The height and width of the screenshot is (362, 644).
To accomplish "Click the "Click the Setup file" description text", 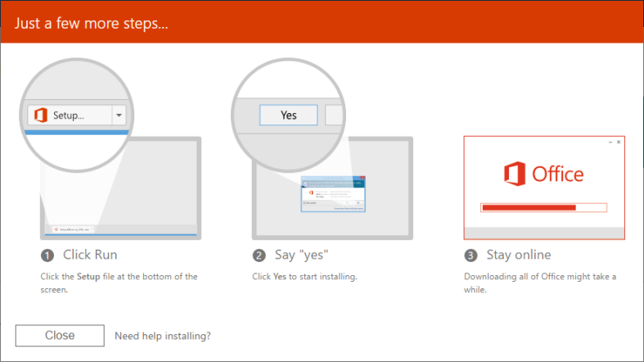I will point(119,283).
